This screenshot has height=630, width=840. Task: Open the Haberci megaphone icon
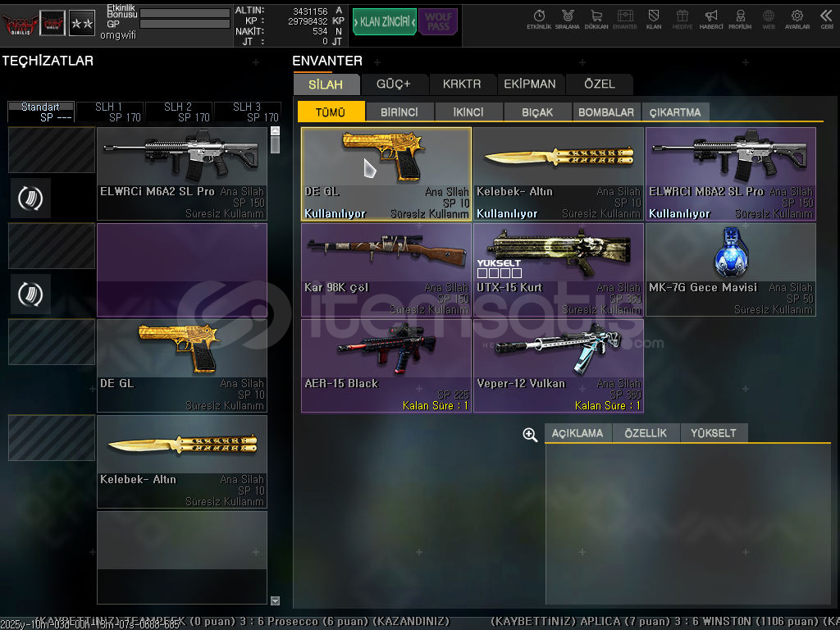711,20
